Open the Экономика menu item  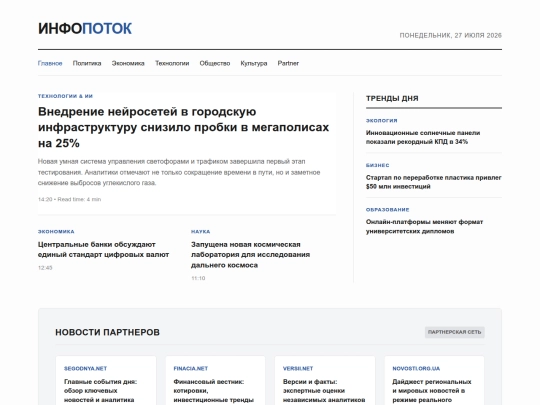(128, 63)
